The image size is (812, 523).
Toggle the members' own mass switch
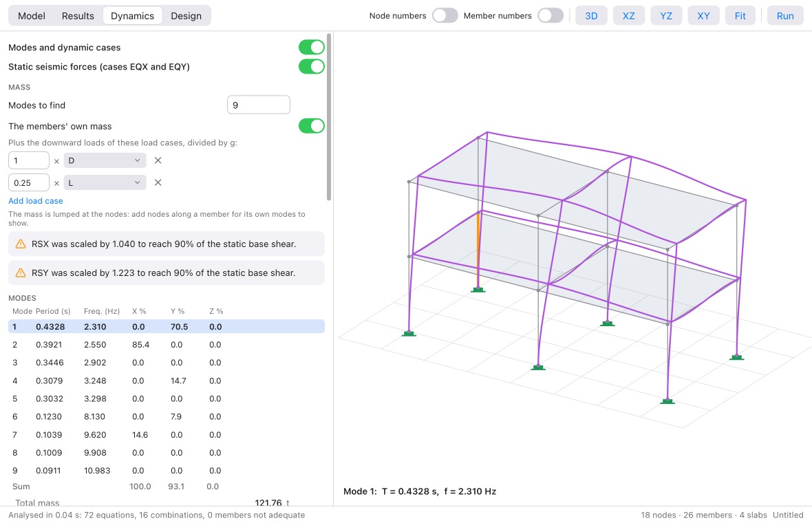point(311,126)
